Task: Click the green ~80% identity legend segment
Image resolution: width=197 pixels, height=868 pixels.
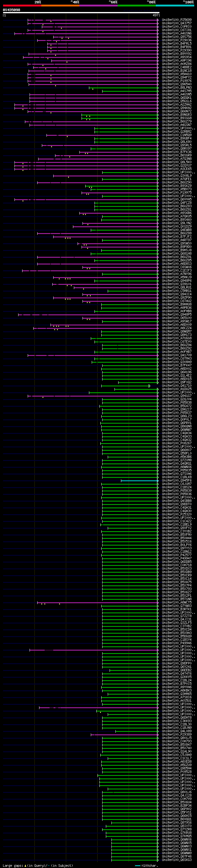Action: (137, 6)
